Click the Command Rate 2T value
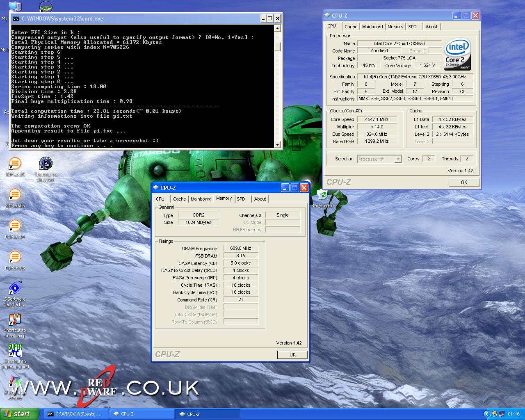 [241, 299]
